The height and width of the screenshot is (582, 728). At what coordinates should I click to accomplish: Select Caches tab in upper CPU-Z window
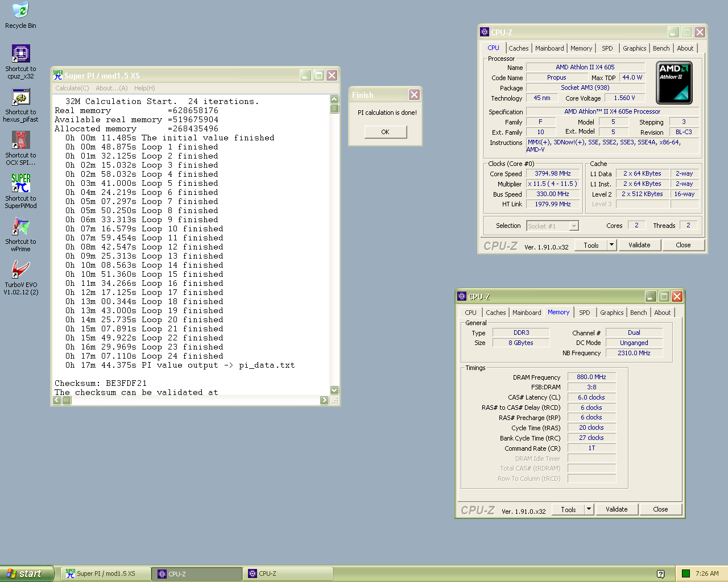click(x=518, y=48)
